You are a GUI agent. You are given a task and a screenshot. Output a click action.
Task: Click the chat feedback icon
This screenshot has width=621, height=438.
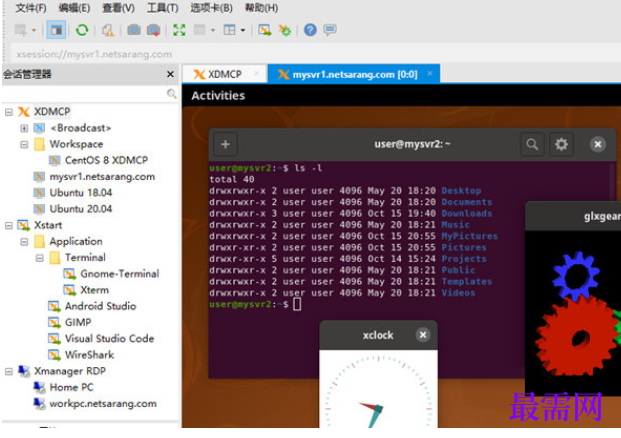coord(330,30)
